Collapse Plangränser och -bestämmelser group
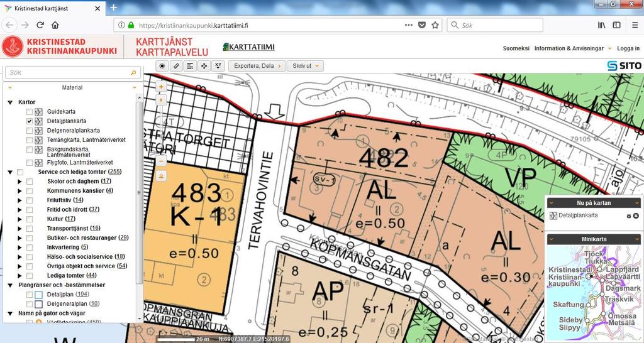This screenshot has height=343, width=644. coord(10,285)
